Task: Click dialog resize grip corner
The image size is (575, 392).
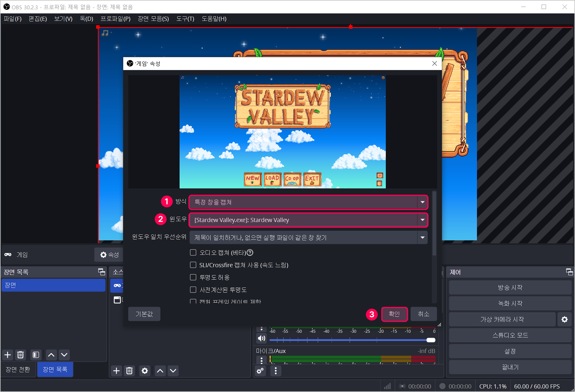Action: click(439, 325)
